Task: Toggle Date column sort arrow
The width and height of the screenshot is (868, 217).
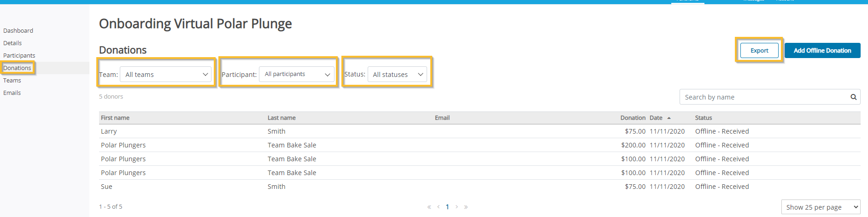Action: click(x=669, y=118)
